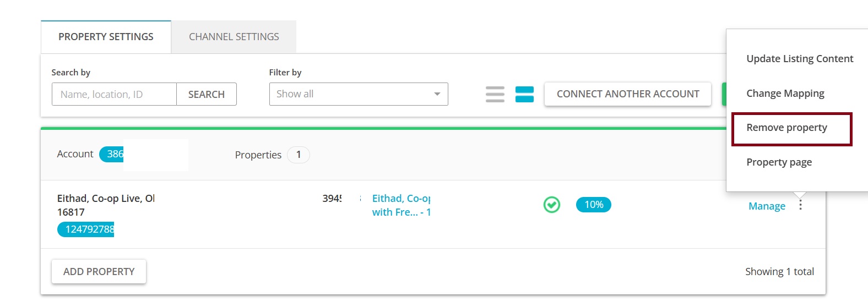Open the Manage link
The image size is (868, 307).
(x=767, y=206)
